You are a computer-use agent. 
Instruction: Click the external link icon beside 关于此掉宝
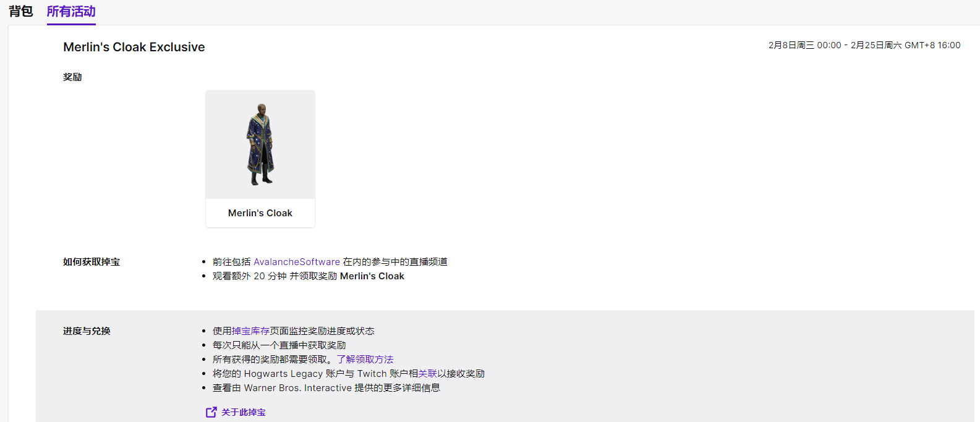[211, 412]
